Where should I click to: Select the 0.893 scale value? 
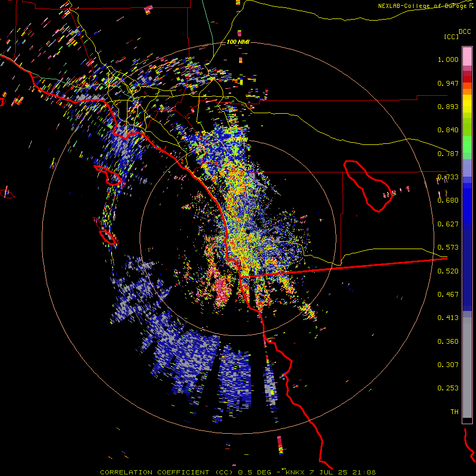coord(448,106)
